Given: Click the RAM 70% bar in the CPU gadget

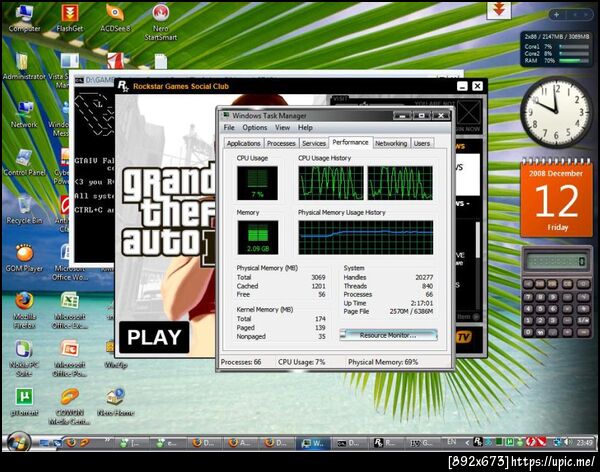Looking at the screenshot, I should click(x=574, y=60).
